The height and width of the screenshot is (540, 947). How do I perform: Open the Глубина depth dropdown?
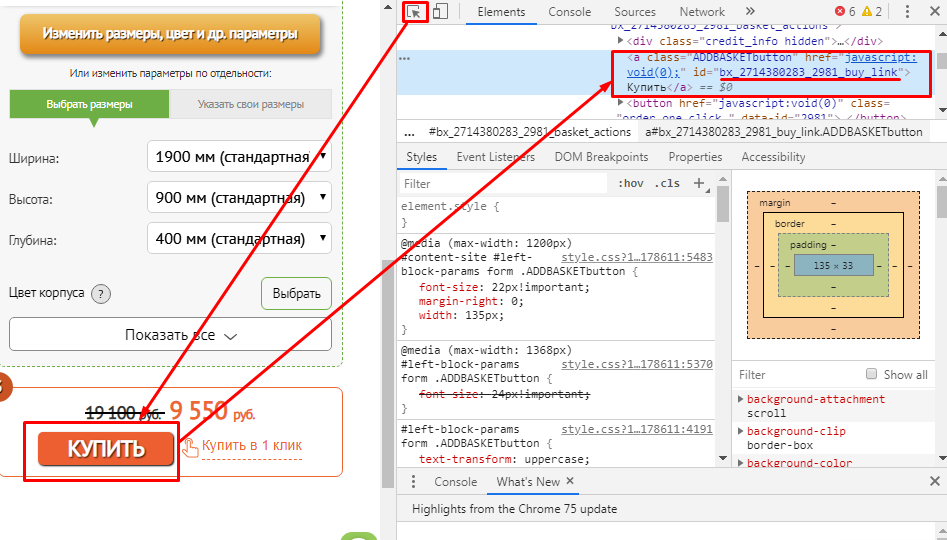tap(239, 239)
